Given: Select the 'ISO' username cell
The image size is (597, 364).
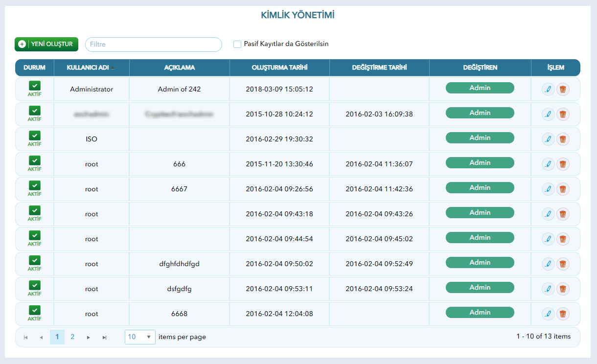Looking at the screenshot, I should coord(92,139).
